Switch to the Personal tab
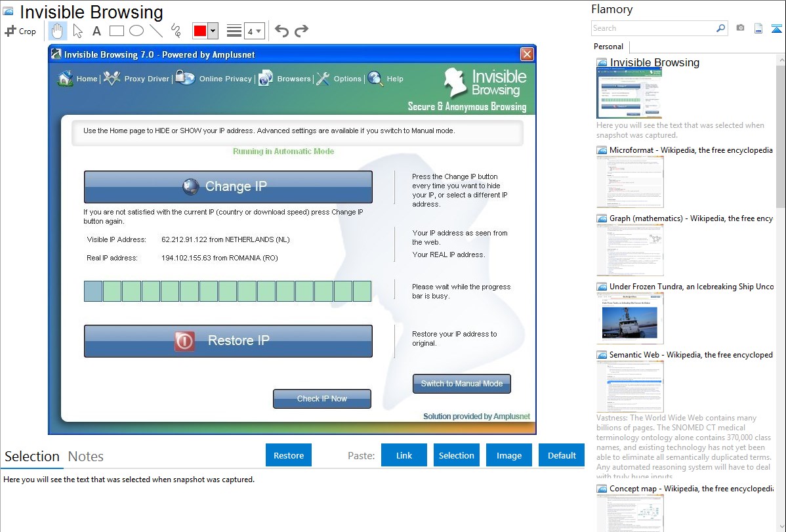Image resolution: width=786 pixels, height=532 pixels. [609, 47]
